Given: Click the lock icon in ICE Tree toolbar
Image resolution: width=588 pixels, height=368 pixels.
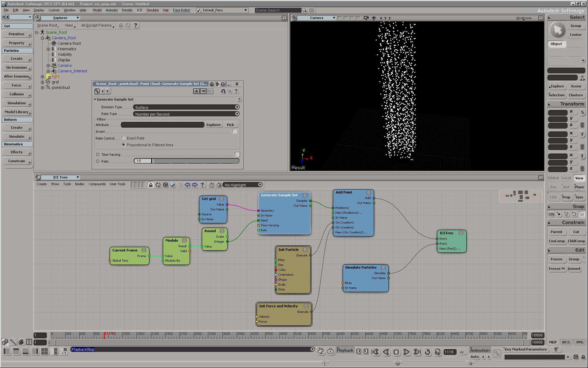Looking at the screenshot, I should tap(150, 185).
